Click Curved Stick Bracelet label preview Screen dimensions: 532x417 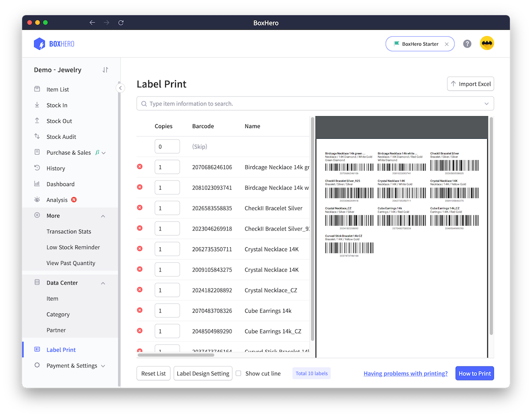click(349, 246)
